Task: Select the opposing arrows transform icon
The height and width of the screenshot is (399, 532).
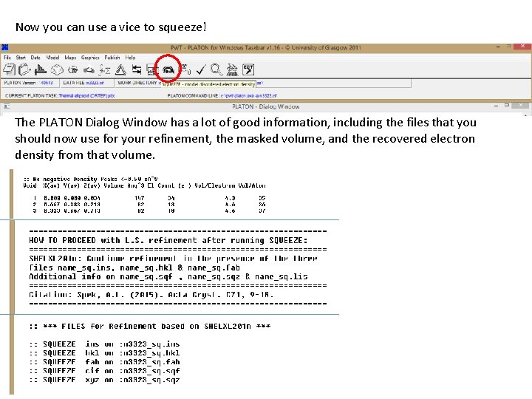Action: click(137, 70)
